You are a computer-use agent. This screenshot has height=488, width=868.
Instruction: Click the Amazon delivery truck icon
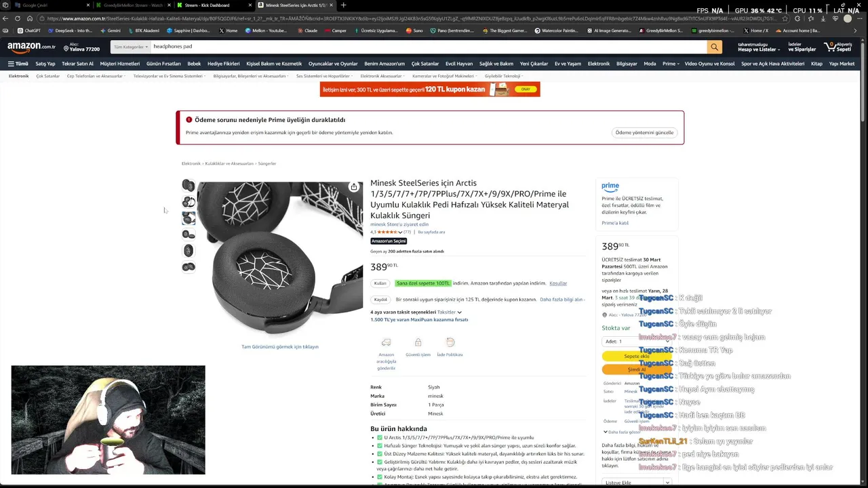click(x=386, y=342)
